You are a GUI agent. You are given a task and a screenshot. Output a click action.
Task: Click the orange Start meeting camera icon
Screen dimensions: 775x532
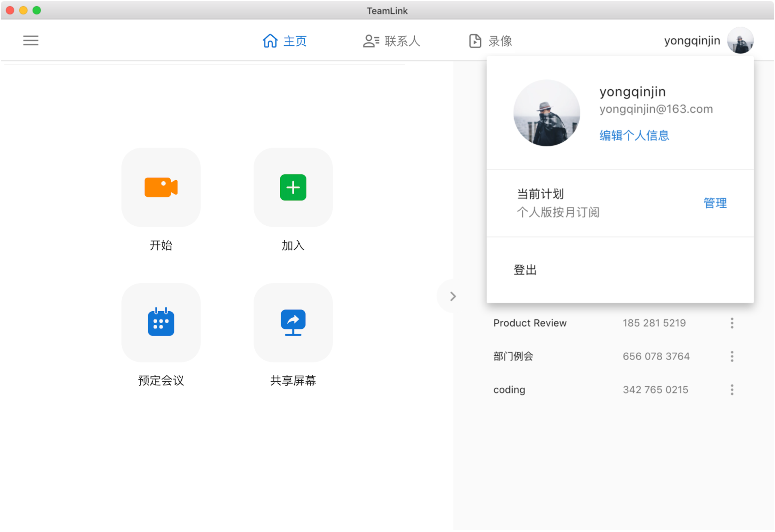pyautogui.click(x=161, y=187)
